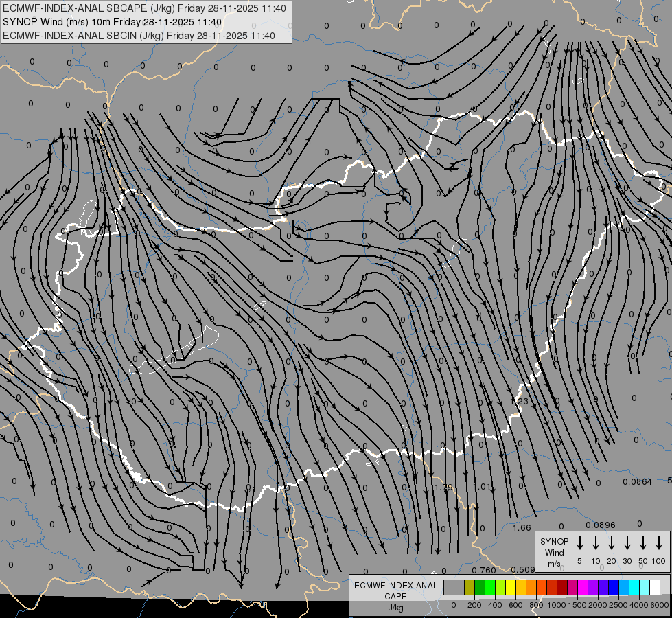Click the SBCIN title line
The height and width of the screenshot is (618, 672).
tap(139, 36)
